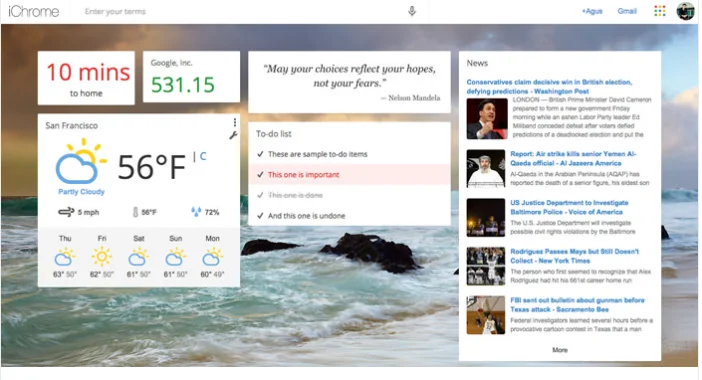Image resolution: width=702 pixels, height=380 pixels.
Task: Click the iChrome logo
Action: tap(34, 11)
